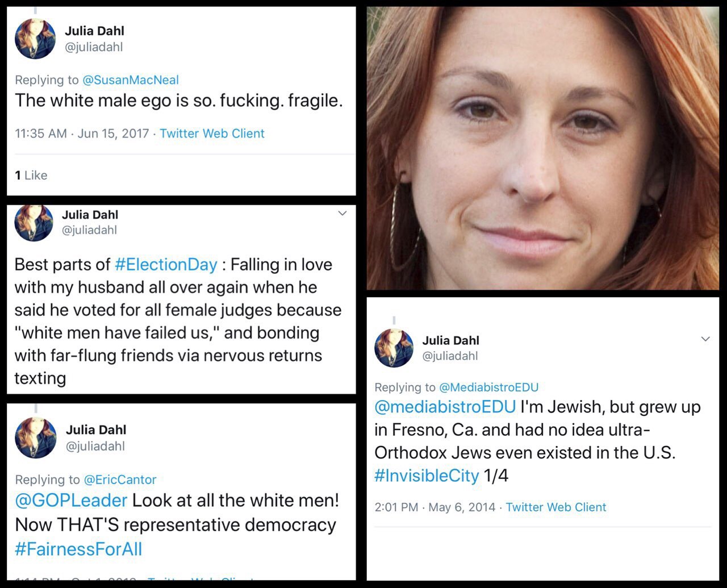Click the avatar in the @EricCantor reply tweet

(36, 437)
